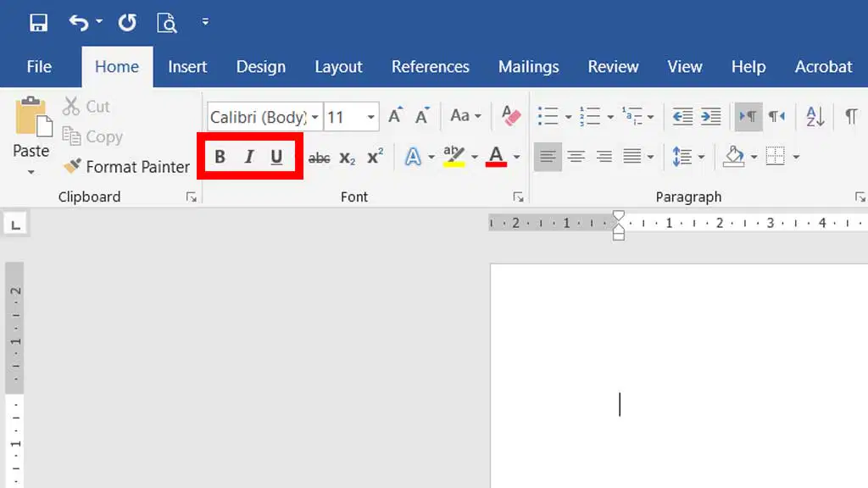The image size is (868, 488).
Task: Set Right-to-Left text direction
Action: click(776, 116)
